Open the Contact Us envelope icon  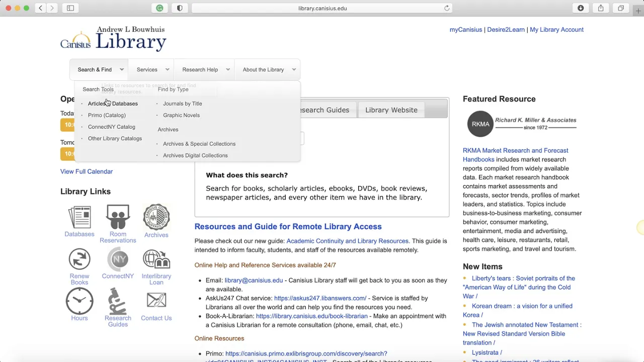(156, 301)
